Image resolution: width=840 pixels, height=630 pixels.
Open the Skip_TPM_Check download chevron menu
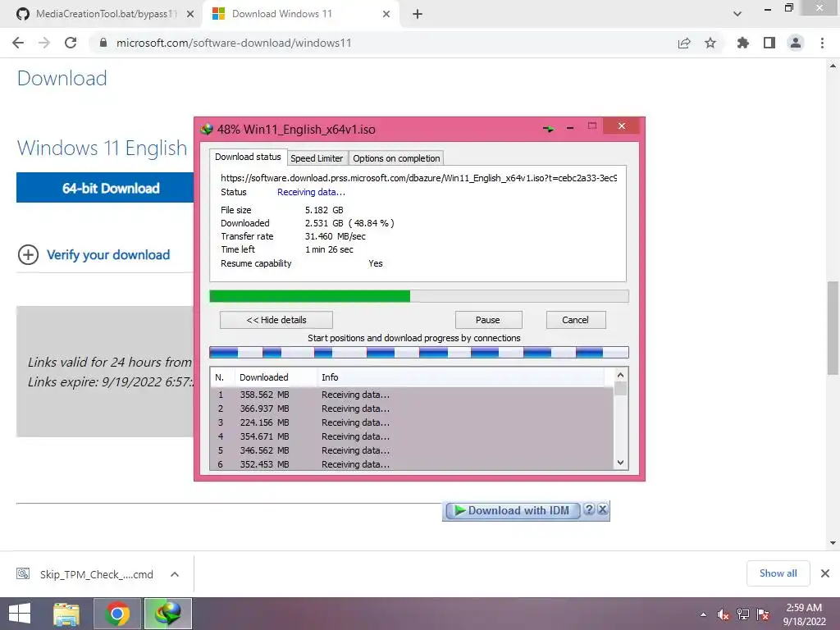pyautogui.click(x=175, y=574)
